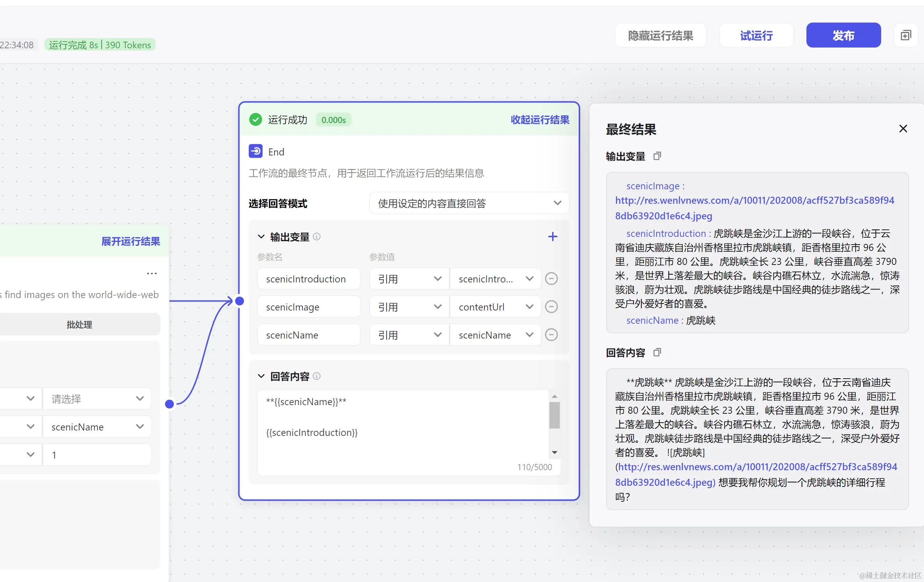
Task: Click the info icon beside 回答内容 header
Action: click(317, 376)
